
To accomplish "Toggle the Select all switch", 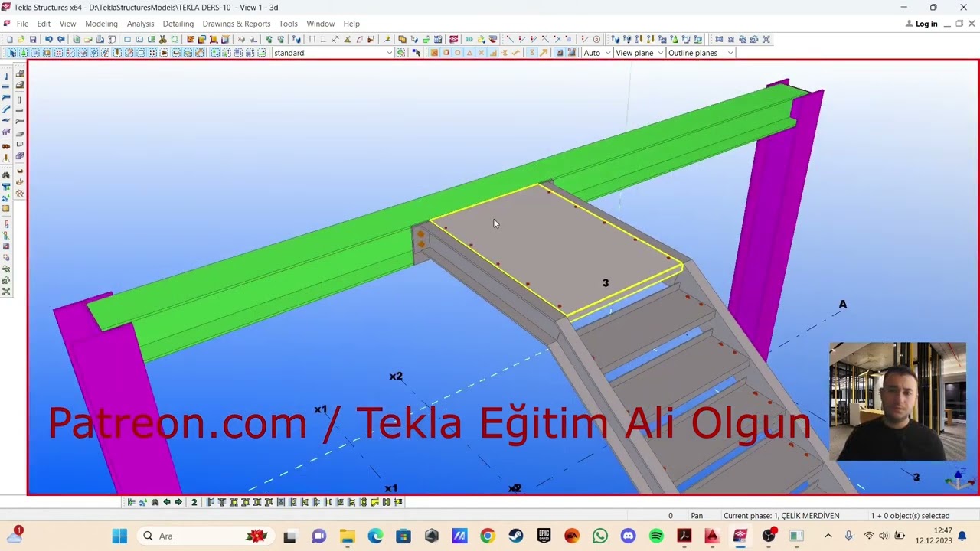I will tap(11, 53).
